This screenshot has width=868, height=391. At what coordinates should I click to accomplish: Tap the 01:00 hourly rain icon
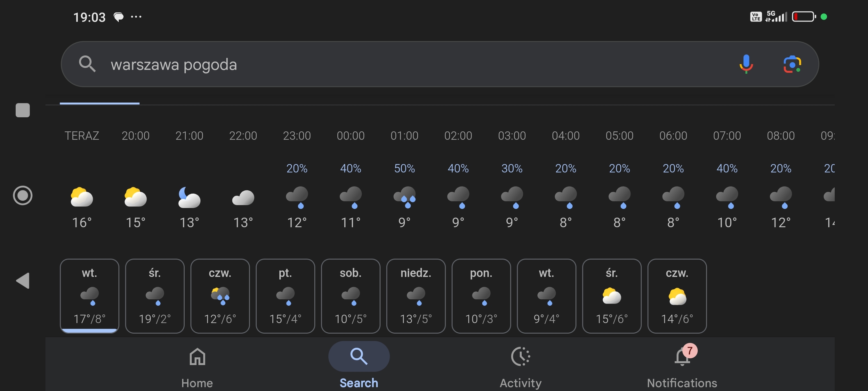404,197
